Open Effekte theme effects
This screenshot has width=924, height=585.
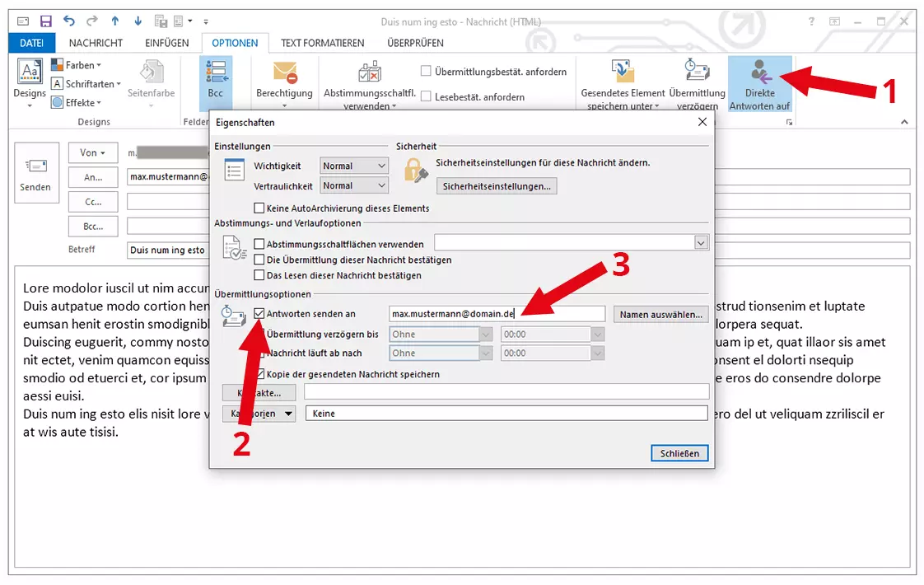tap(76, 103)
